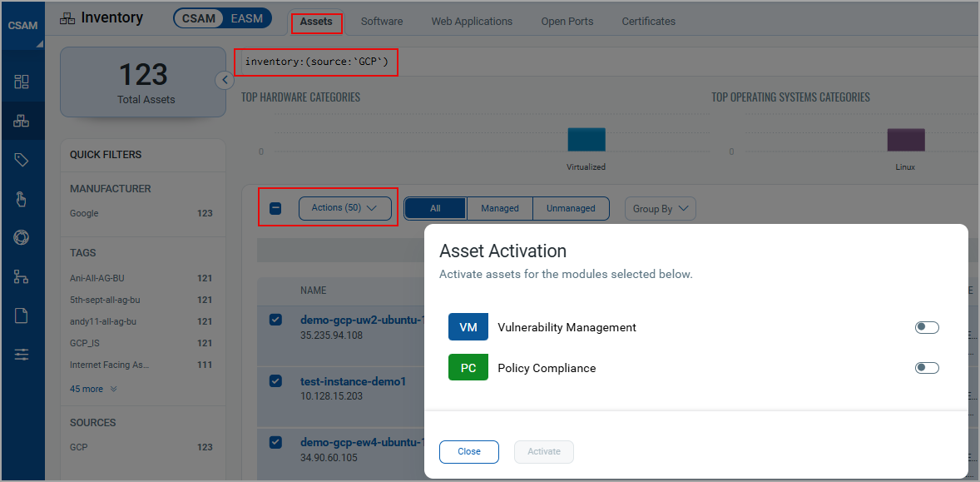This screenshot has width=980, height=482.
Task: Open the circular ring icon in the sidebar
Action: 22,237
